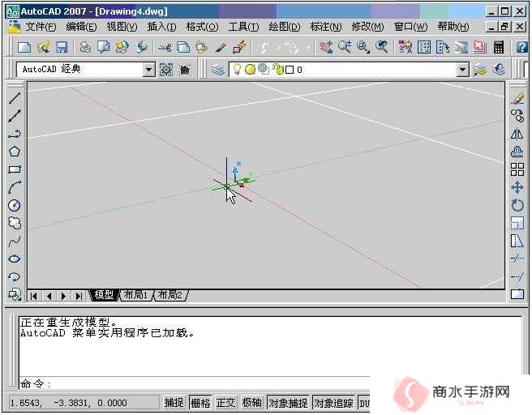Select the Construction line tool
Image resolution: width=532 pixels, height=415 pixels.
(x=15, y=116)
